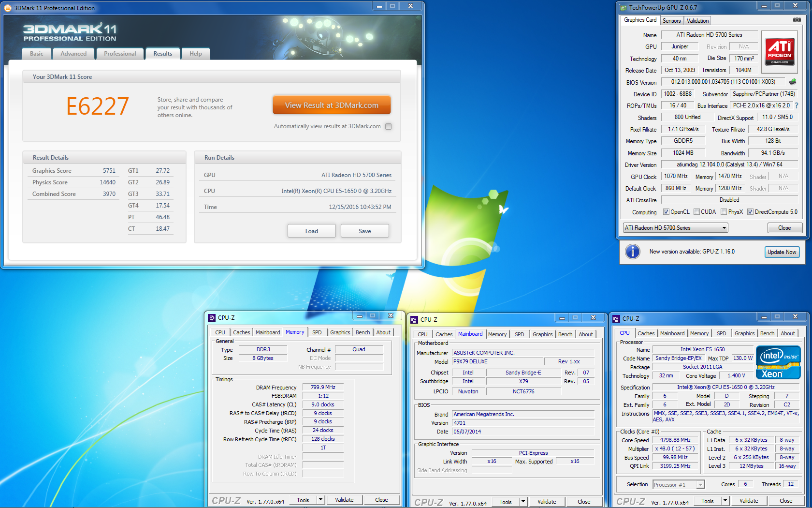
Task: Open the Help tab in 3DMark
Action: (x=196, y=54)
